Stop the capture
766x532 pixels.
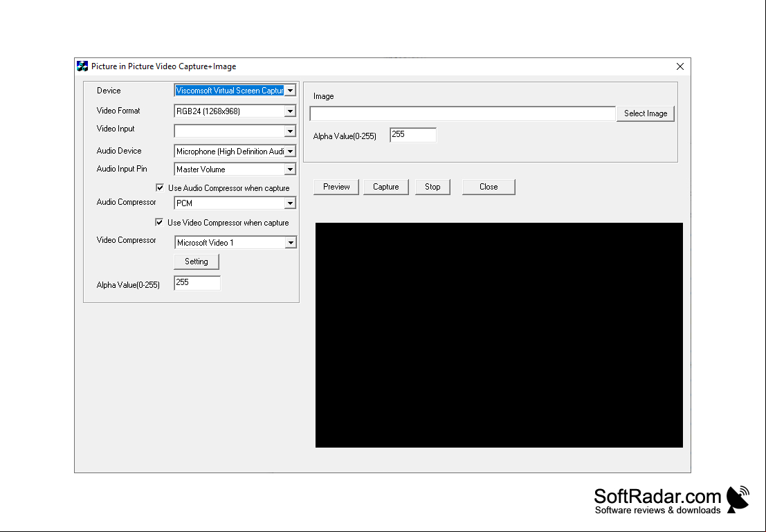pos(432,187)
